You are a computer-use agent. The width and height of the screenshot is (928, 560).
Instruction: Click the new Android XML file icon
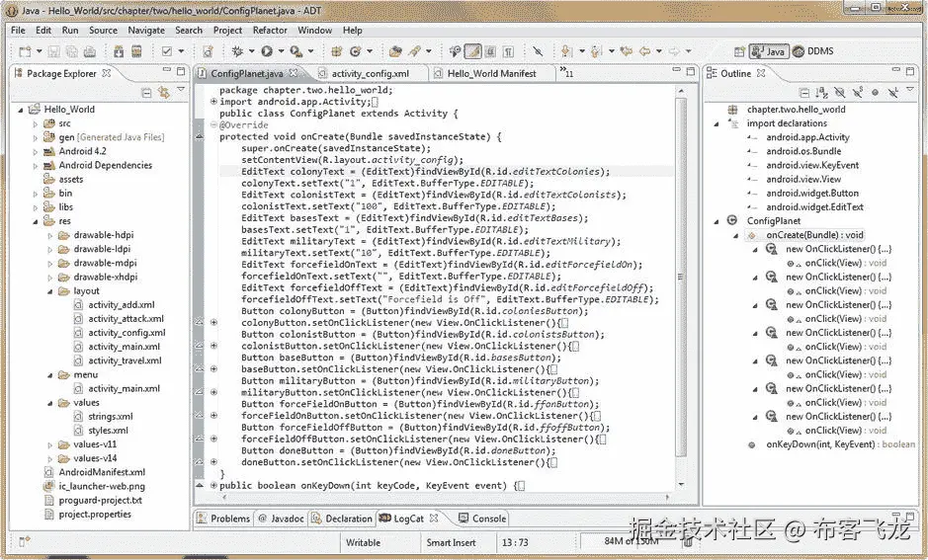pos(208,51)
